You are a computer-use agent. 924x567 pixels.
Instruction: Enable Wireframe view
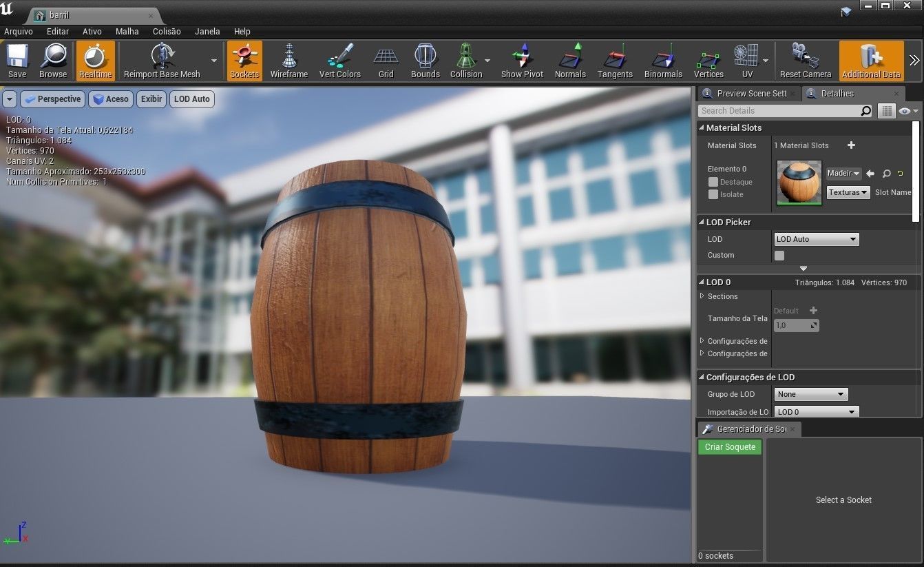tap(289, 61)
